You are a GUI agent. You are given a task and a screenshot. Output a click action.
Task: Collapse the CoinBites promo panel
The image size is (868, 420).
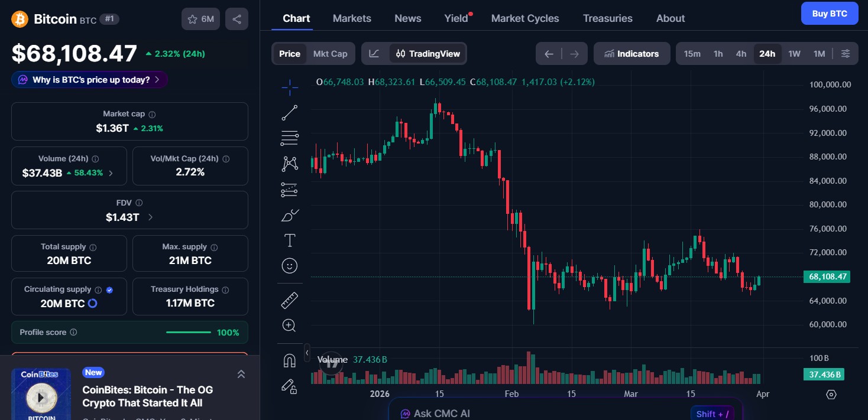241,374
